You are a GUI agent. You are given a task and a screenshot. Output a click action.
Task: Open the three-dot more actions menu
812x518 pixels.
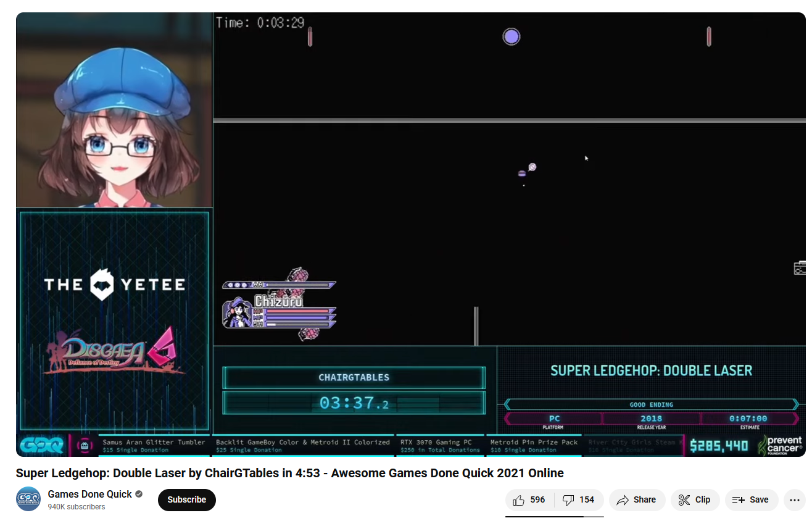pos(794,500)
